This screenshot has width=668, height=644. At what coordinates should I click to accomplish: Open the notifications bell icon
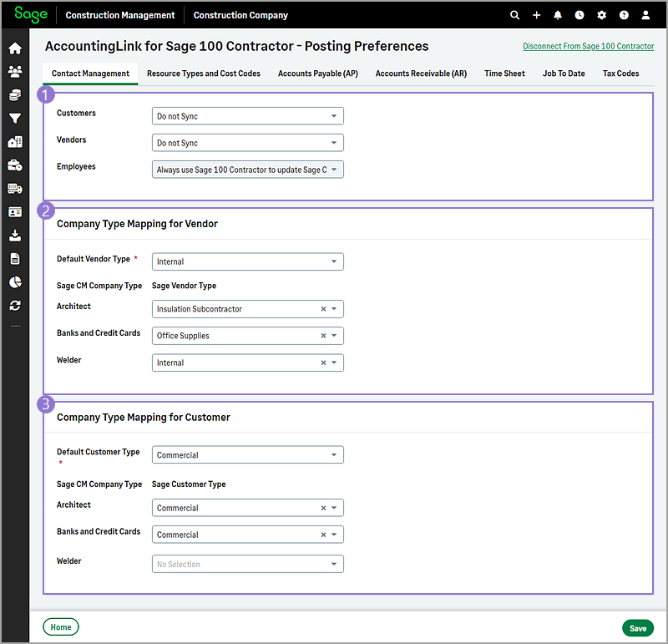(x=558, y=15)
